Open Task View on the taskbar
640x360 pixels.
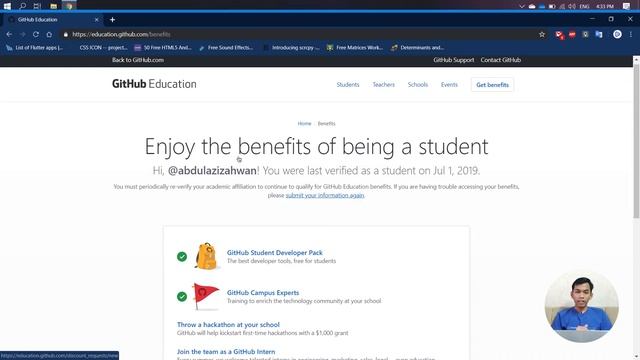coord(37,6)
